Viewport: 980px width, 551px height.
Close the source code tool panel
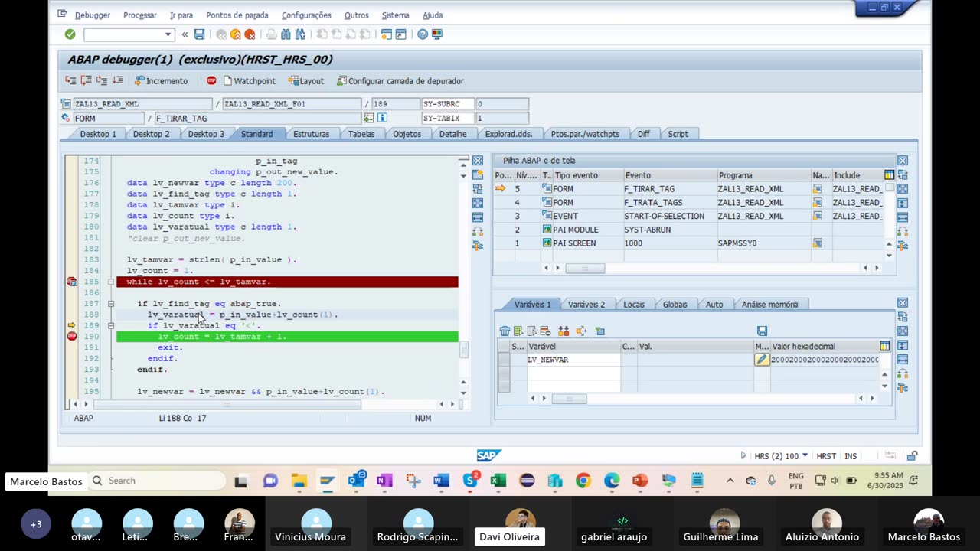click(478, 161)
